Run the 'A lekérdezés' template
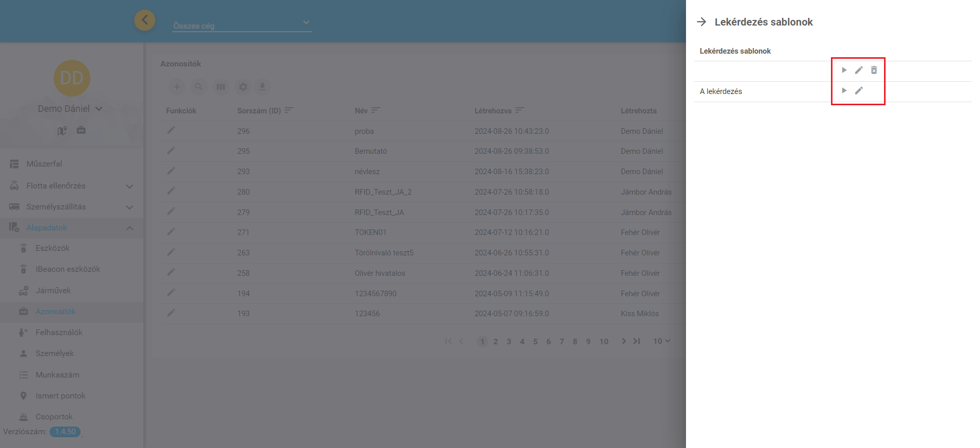The height and width of the screenshot is (448, 980). tap(844, 90)
